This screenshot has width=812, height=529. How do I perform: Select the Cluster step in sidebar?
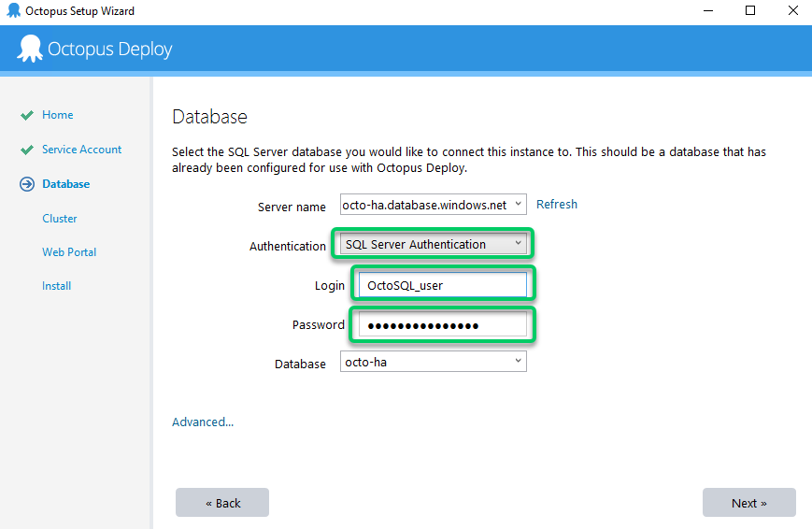(x=60, y=219)
